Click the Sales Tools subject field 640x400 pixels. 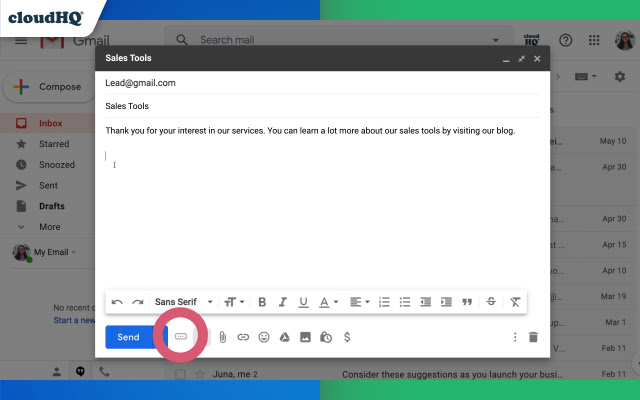[x=322, y=106]
